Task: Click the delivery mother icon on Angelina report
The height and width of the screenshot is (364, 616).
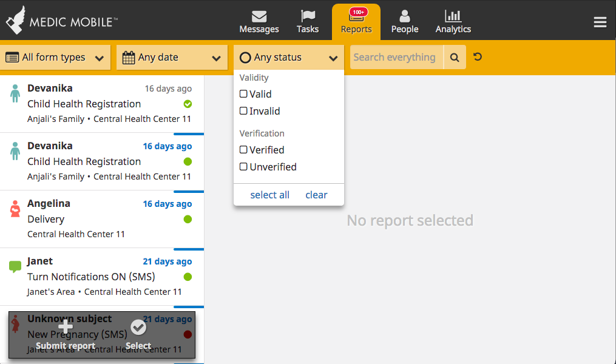Action: (15, 209)
